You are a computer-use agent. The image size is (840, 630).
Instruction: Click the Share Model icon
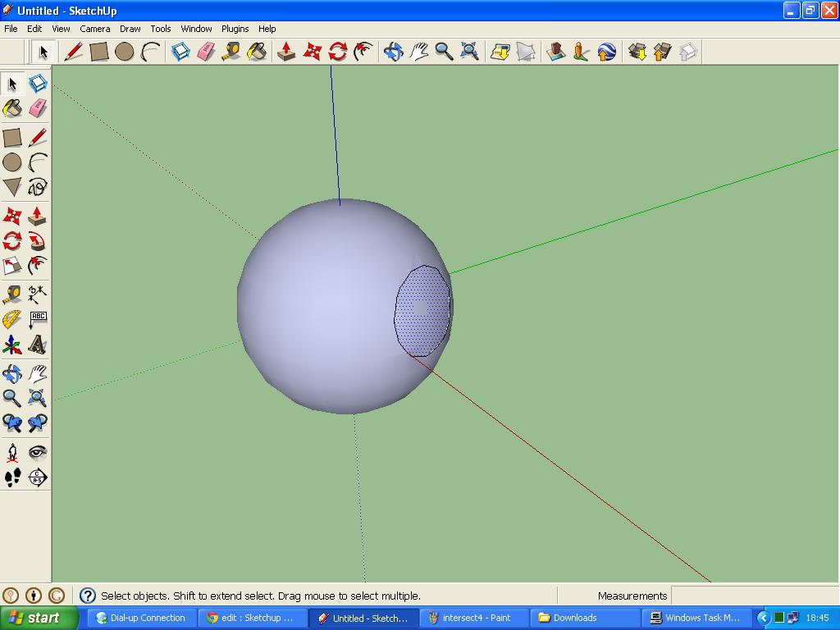pos(663,52)
